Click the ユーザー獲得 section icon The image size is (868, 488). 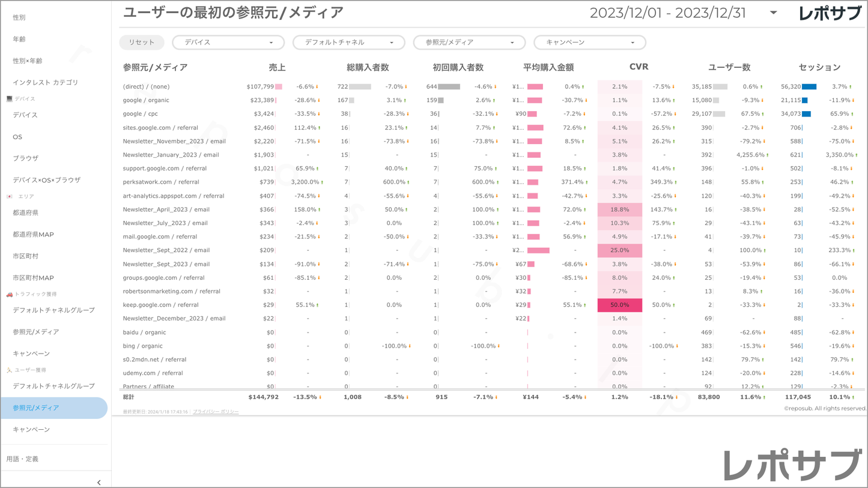[9, 370]
